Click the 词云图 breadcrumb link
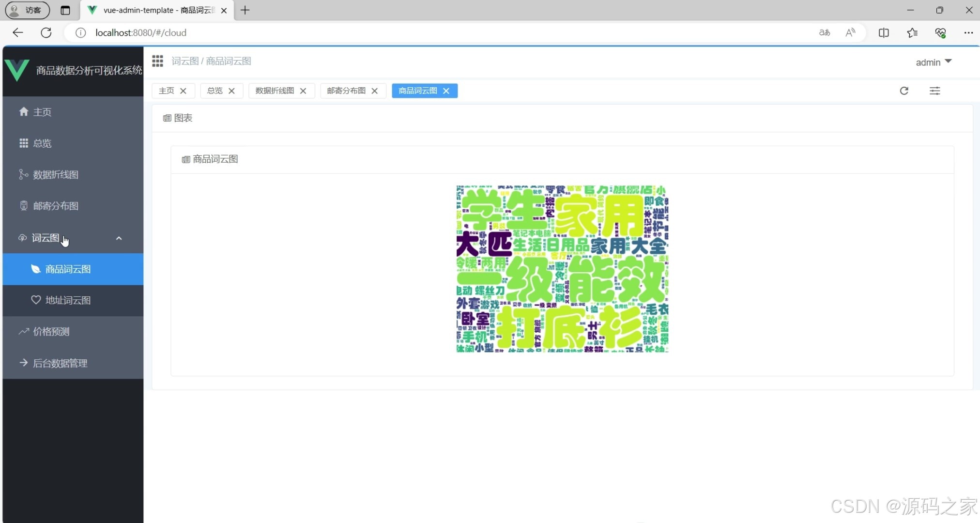The height and width of the screenshot is (523, 980). (x=184, y=61)
